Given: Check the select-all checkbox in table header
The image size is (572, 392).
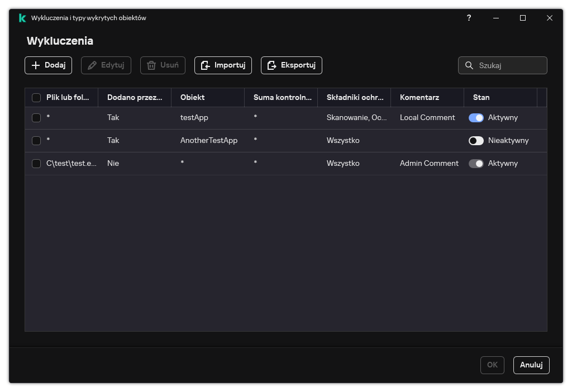Looking at the screenshot, I should 36,98.
